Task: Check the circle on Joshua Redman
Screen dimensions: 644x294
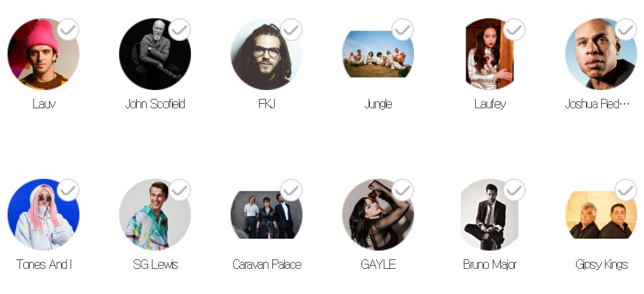Action: tap(626, 30)
